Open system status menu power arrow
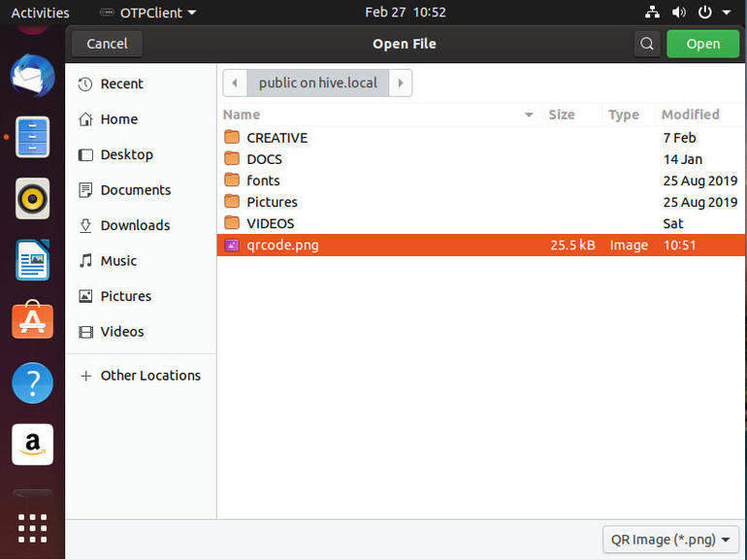Viewport: 747px width, 560px height. [729, 13]
